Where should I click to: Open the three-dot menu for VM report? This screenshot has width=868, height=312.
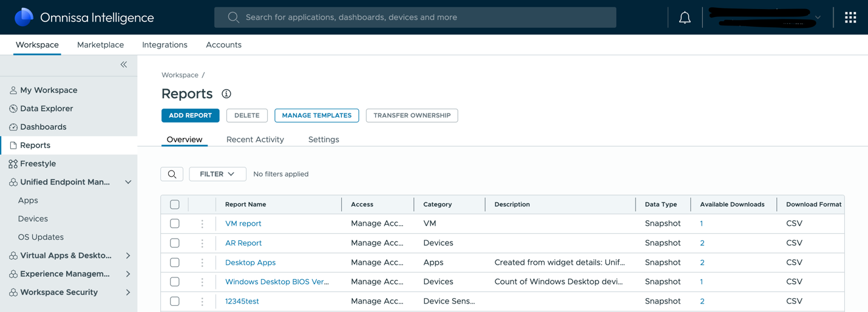pos(202,224)
